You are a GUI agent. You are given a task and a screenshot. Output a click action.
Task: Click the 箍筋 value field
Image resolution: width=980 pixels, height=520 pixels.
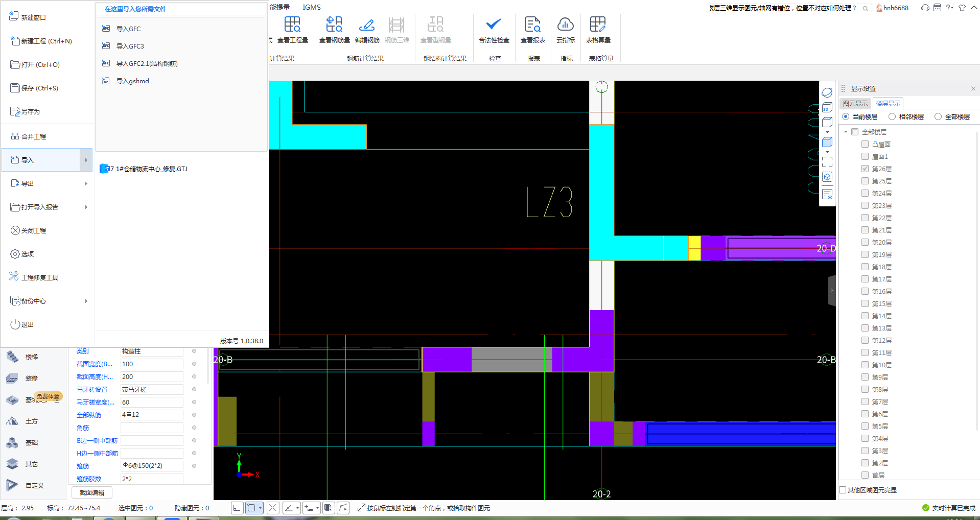(152, 466)
